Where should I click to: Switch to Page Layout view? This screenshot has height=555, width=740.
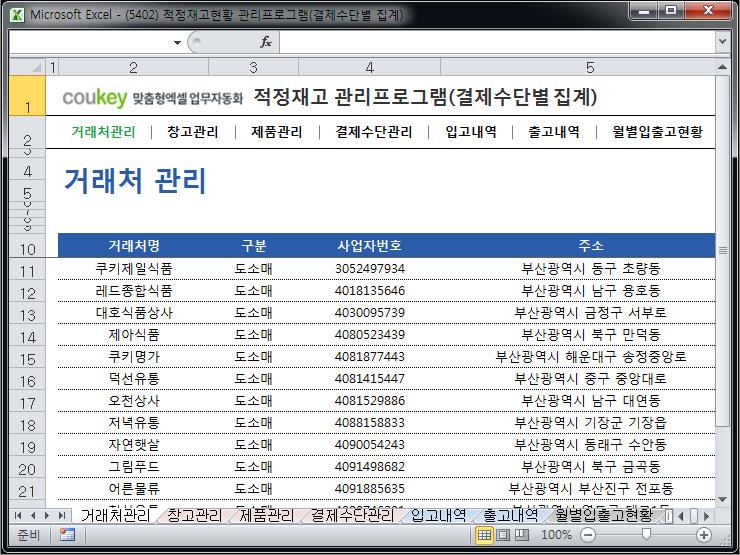pyautogui.click(x=503, y=535)
